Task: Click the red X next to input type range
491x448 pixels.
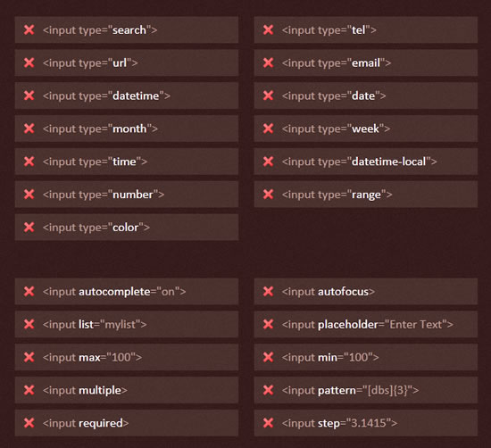Action: (269, 195)
